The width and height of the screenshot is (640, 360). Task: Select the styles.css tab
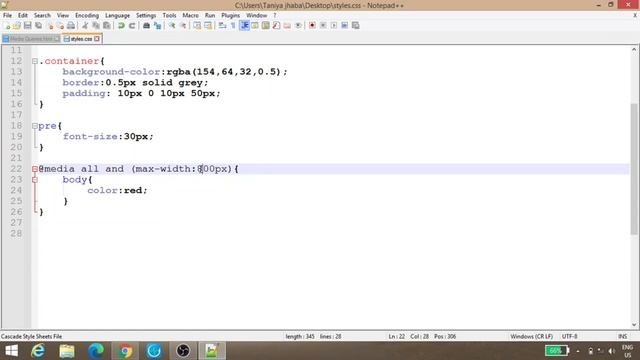point(81,39)
